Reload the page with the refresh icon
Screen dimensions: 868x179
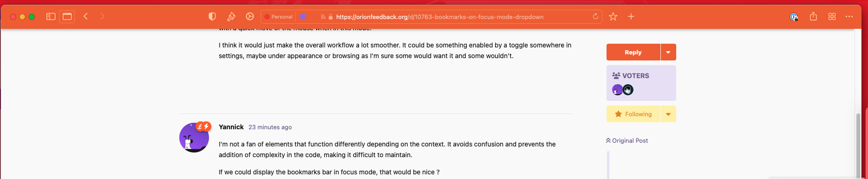click(x=595, y=17)
